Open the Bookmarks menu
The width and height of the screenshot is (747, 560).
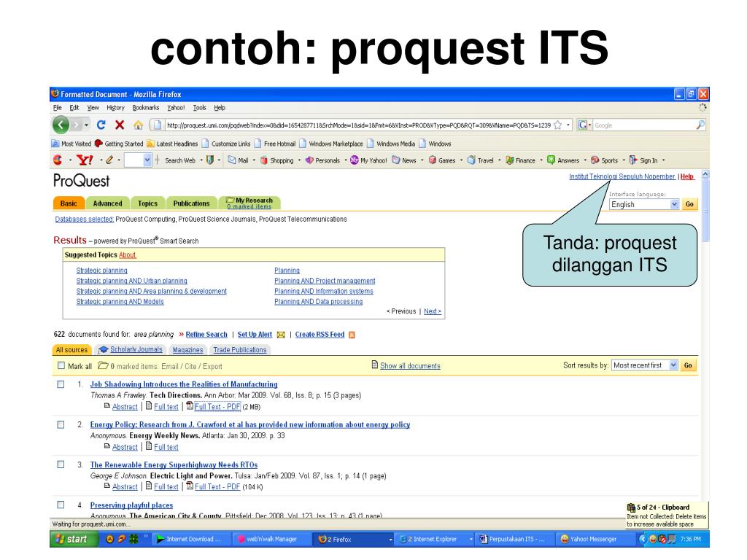(x=146, y=108)
